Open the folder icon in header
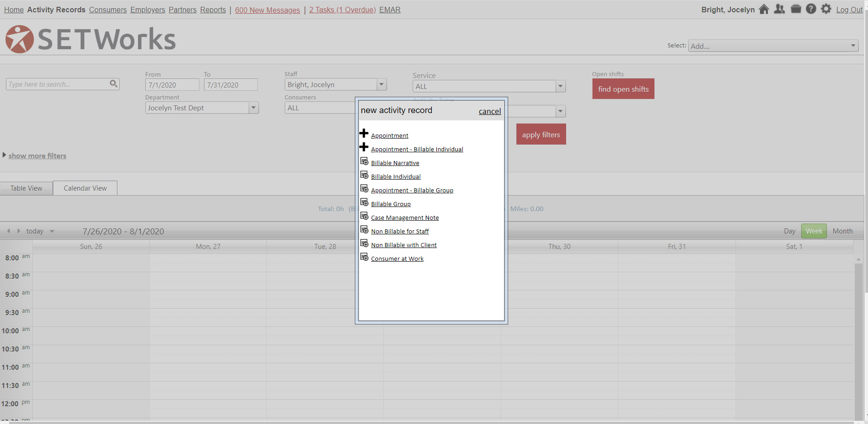The height and width of the screenshot is (424, 868). tap(796, 9)
